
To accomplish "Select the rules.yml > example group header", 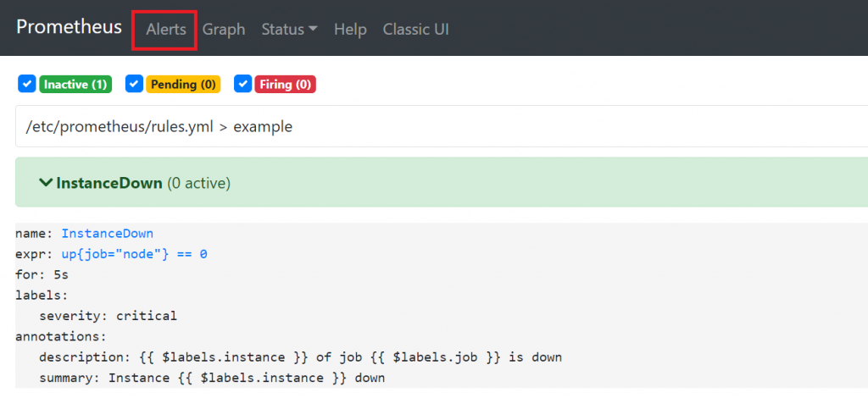I will point(159,127).
